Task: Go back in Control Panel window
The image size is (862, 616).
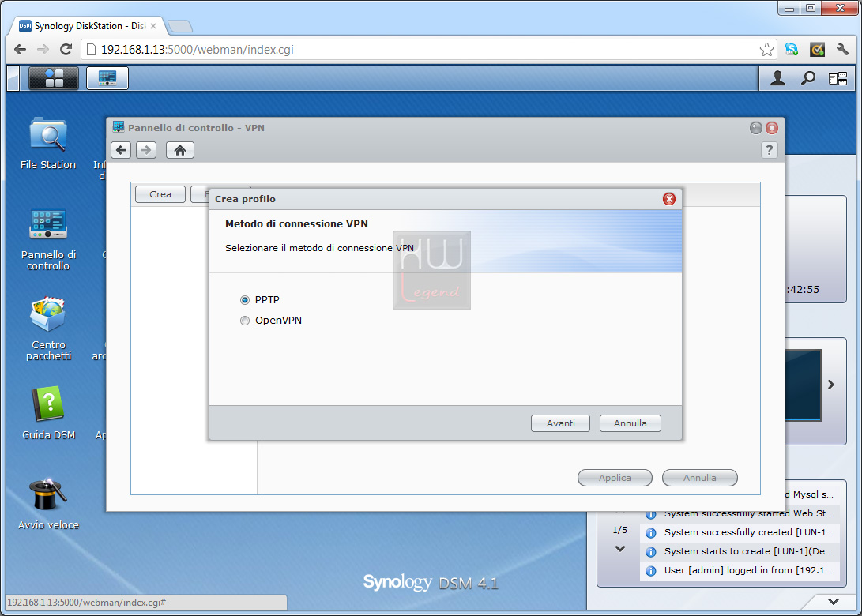Action: tap(121, 150)
